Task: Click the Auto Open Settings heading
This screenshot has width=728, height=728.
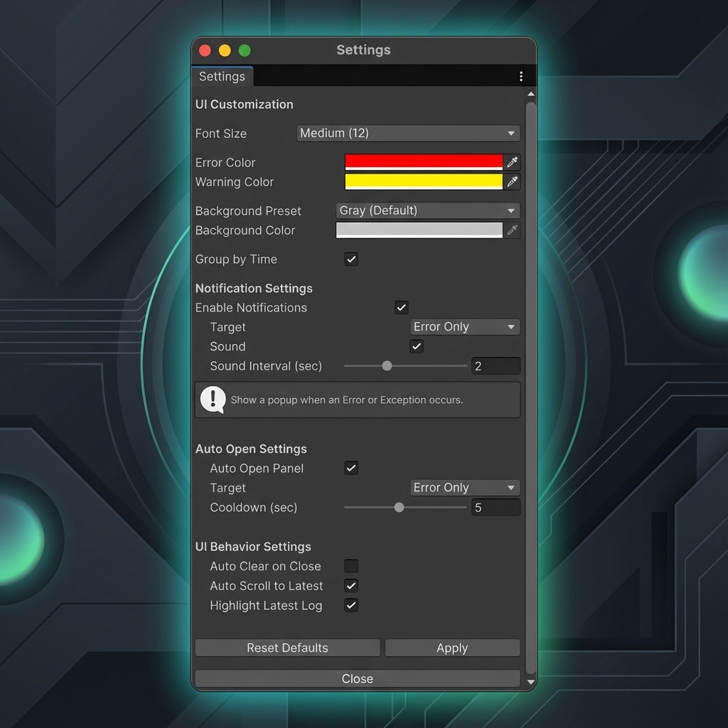Action: pyautogui.click(x=251, y=449)
